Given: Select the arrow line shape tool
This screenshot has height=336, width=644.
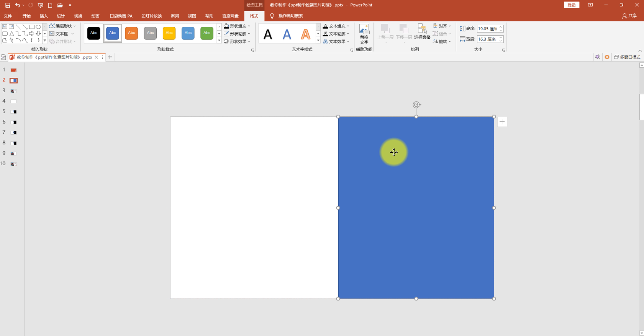Looking at the screenshot, I should tap(25, 27).
